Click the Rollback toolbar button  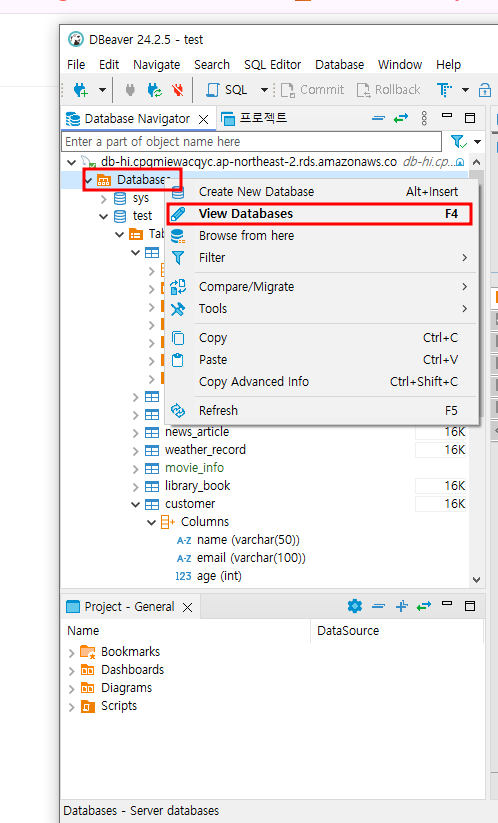pos(388,90)
